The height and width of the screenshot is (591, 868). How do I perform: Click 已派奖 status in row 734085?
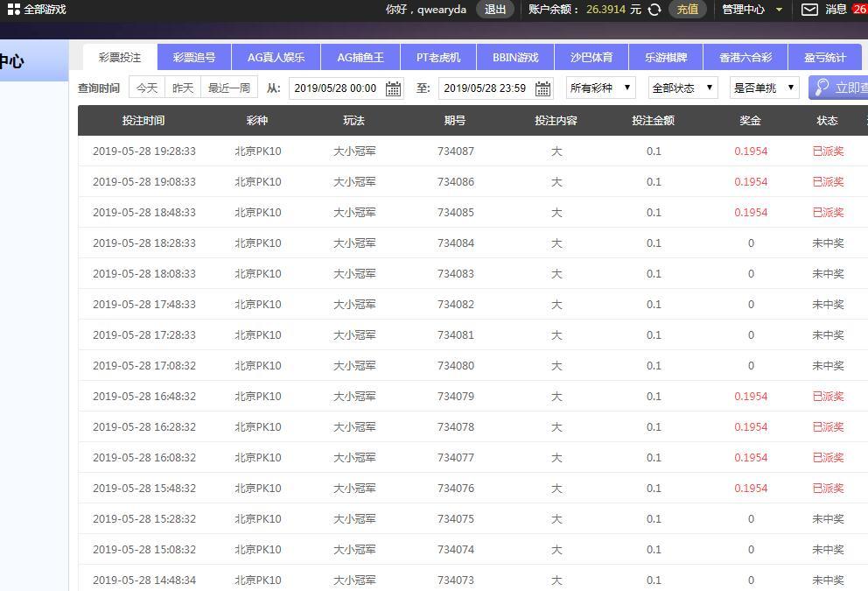coord(828,212)
